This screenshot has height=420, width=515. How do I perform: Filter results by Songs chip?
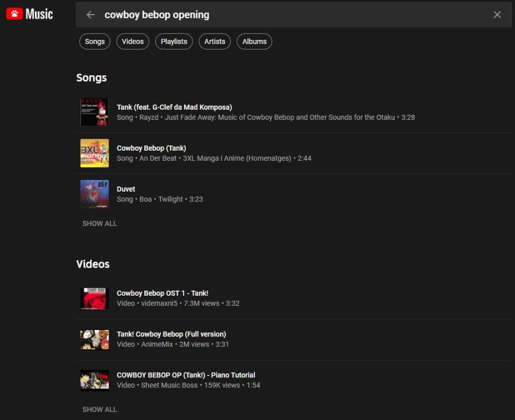[95, 42]
